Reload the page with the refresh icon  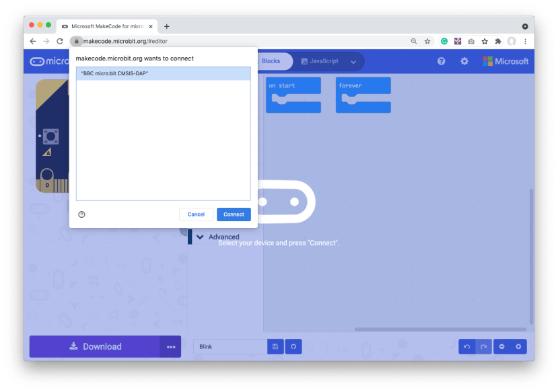(x=60, y=41)
